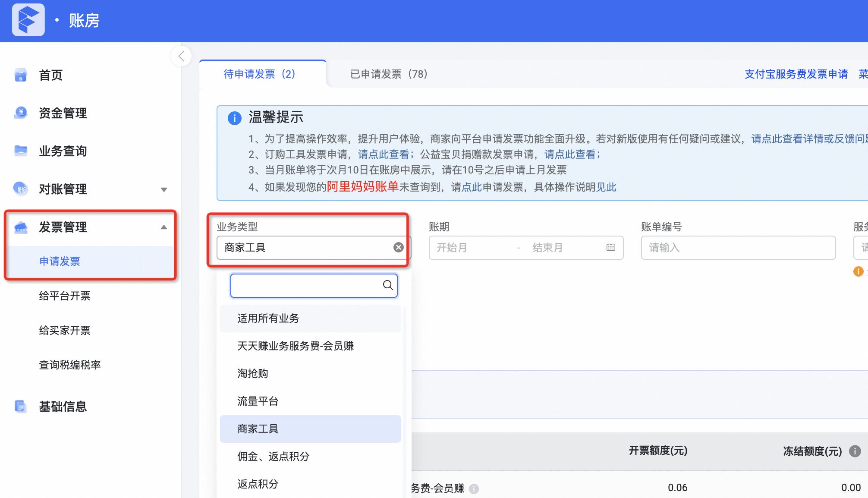
Task: Click the 开票额度(元) column header
Action: (658, 451)
